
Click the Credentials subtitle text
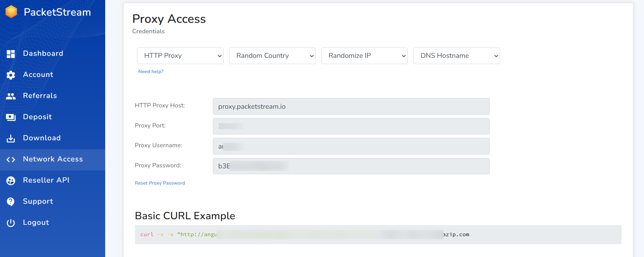click(x=148, y=31)
